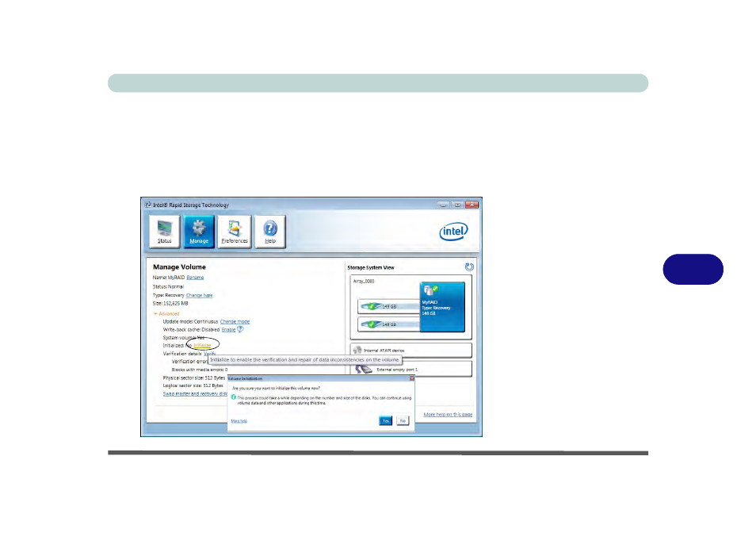Minimize the Intel Rapid Storage window
Screen dimensions: 756x533
coord(443,205)
